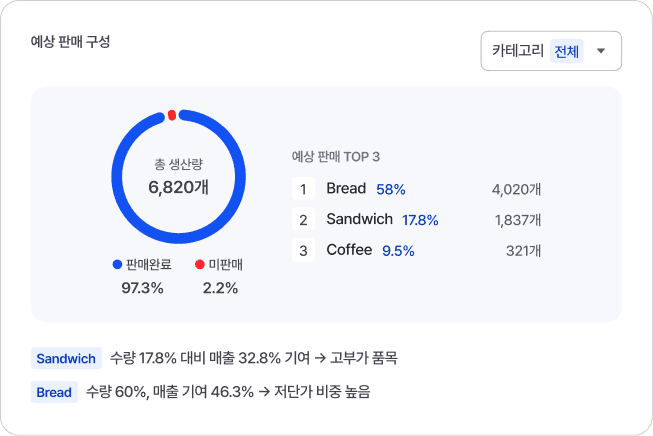
Task: Click the 예상 판매 구성 card title
Action: pyautogui.click(x=70, y=42)
